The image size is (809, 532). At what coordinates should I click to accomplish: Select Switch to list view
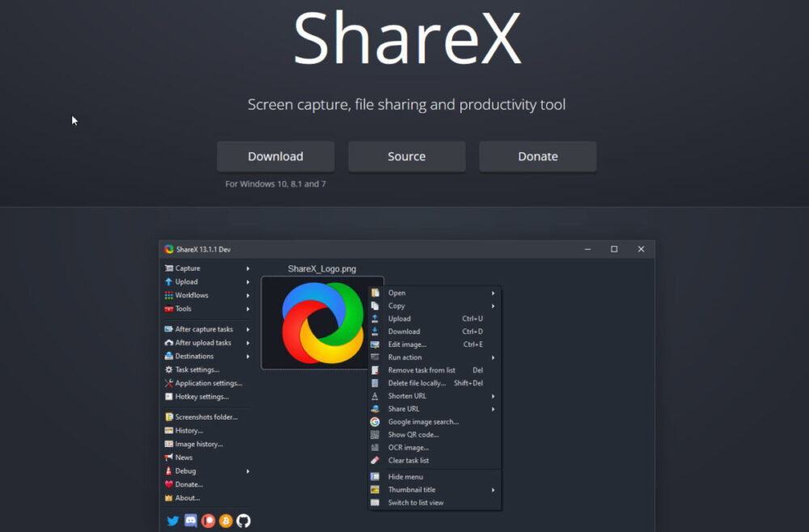(x=434, y=503)
